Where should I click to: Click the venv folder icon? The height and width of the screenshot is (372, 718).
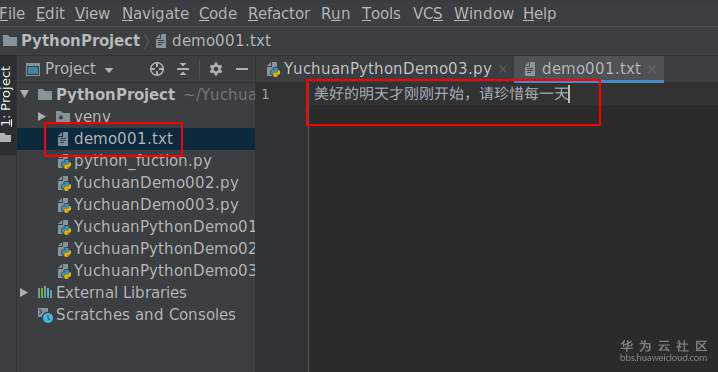point(63,117)
